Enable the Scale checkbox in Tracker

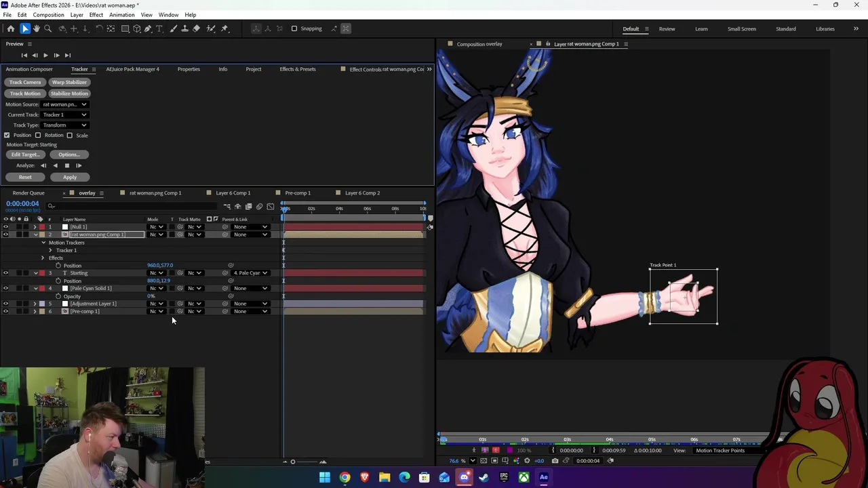click(69, 135)
